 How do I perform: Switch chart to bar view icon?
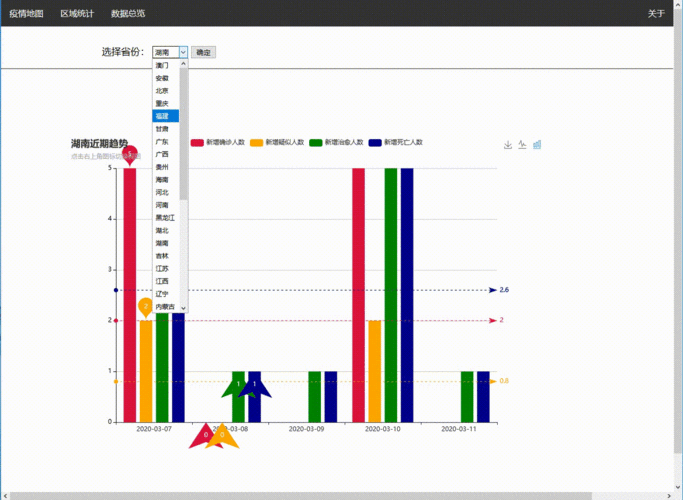click(537, 145)
